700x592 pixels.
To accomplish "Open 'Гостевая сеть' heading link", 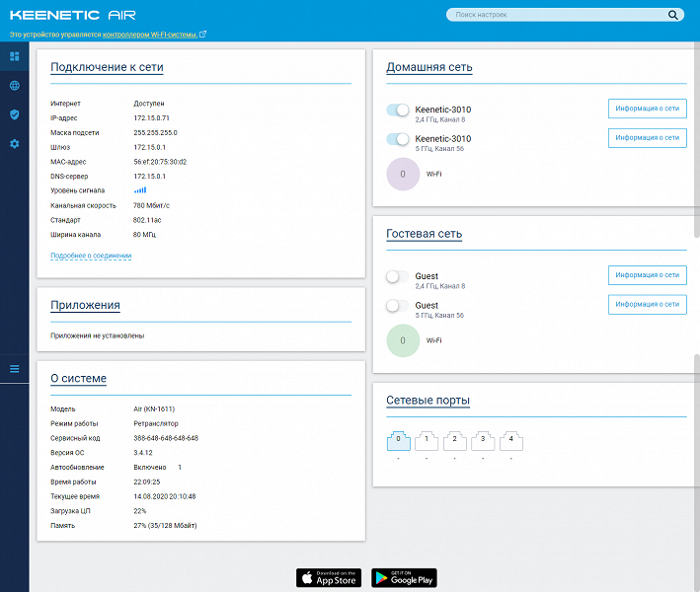I will [425, 234].
